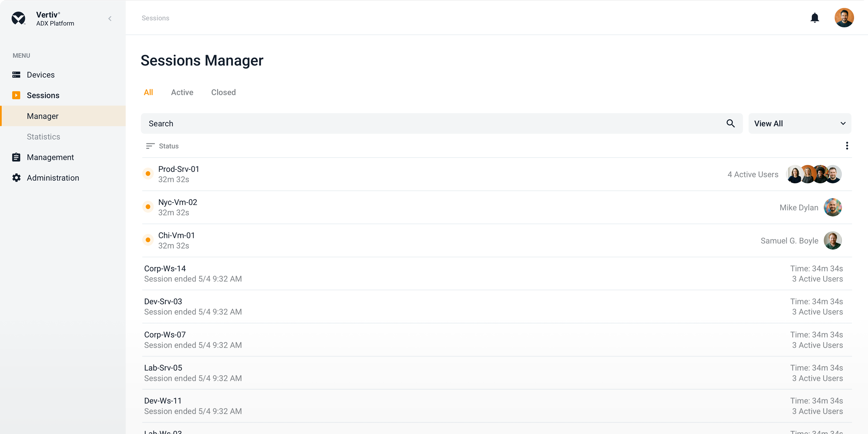Image resolution: width=868 pixels, height=434 pixels.
Task: Open the Administration menu item
Action: [x=63, y=178]
